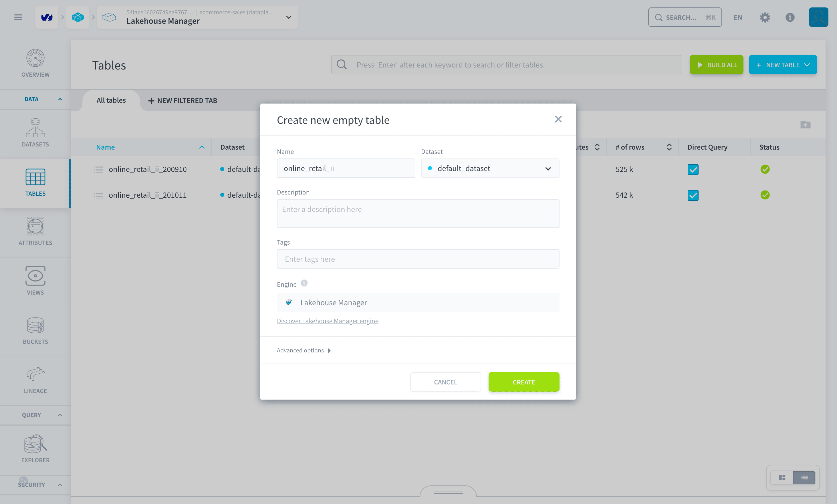Click the CANCEL button
This screenshot has width=837, height=504.
[x=445, y=382]
